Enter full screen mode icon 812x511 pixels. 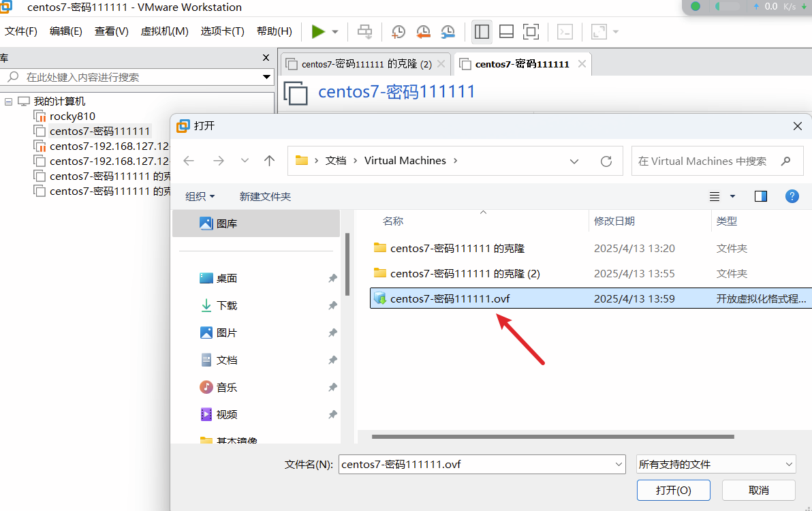pos(531,31)
